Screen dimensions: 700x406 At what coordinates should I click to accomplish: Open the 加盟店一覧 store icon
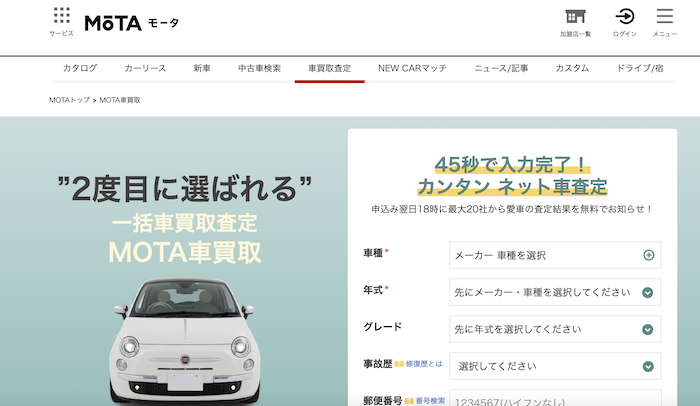(x=575, y=22)
